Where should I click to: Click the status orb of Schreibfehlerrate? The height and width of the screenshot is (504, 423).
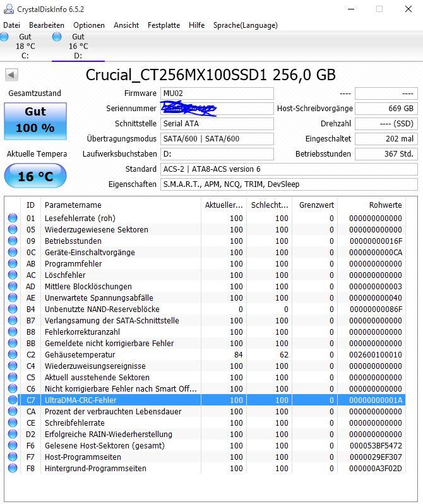[13, 423]
